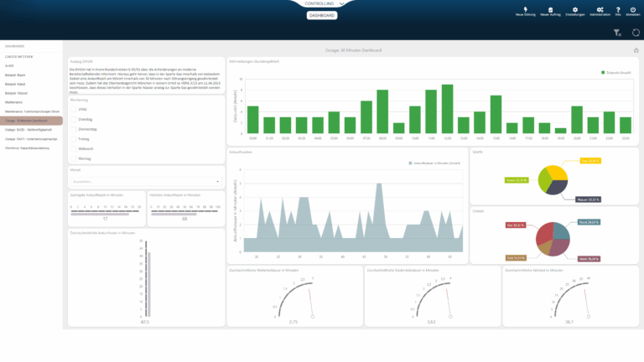The width and height of the screenshot is (644, 362).
Task: Select the Süd label in Ortsteil pie
Action: (x=516, y=258)
